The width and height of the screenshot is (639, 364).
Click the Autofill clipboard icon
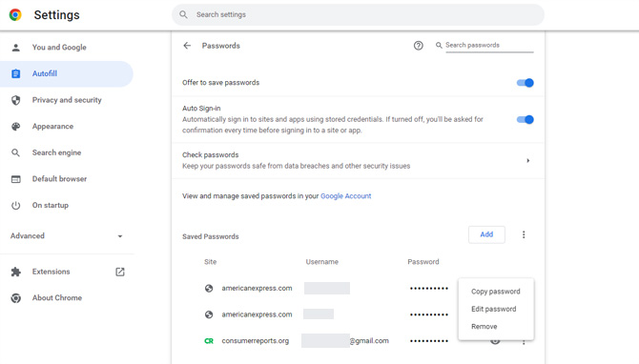16,73
